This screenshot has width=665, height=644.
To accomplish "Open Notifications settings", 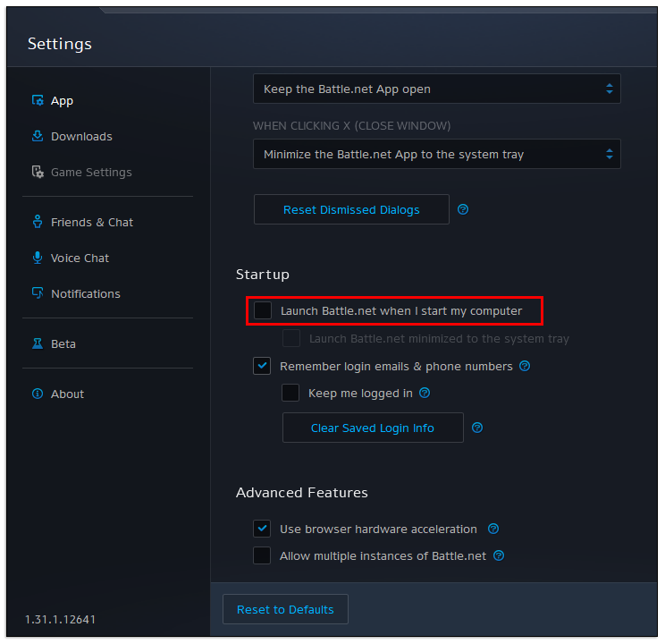I will [86, 293].
